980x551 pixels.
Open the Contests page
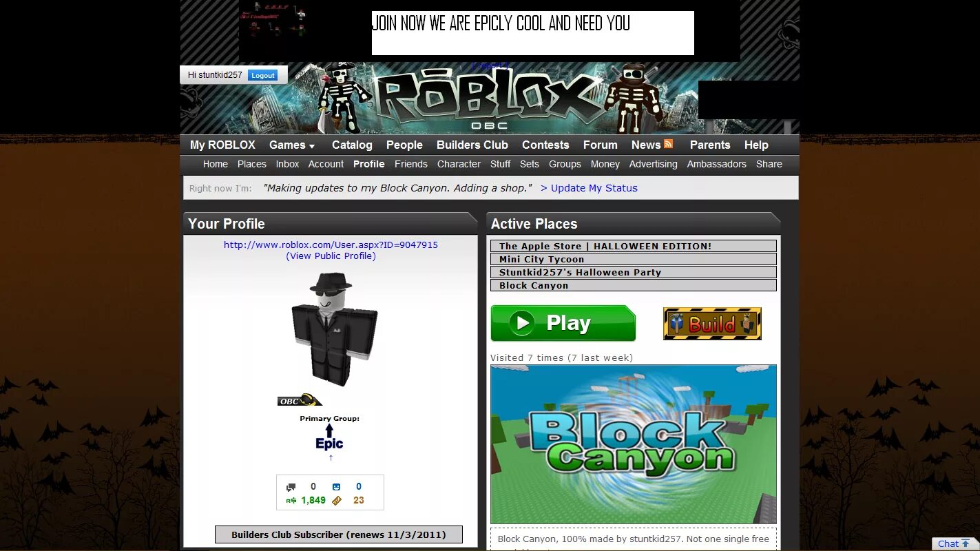tap(545, 145)
